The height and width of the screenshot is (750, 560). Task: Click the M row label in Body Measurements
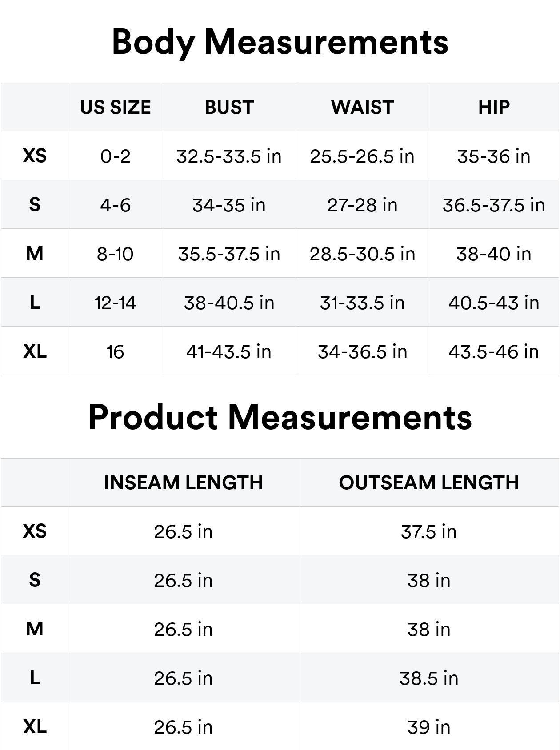click(x=35, y=254)
